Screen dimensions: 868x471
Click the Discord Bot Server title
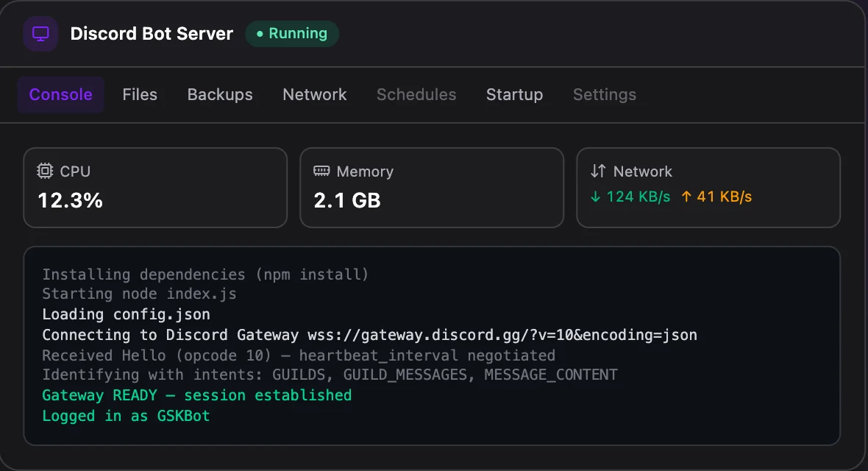152,34
